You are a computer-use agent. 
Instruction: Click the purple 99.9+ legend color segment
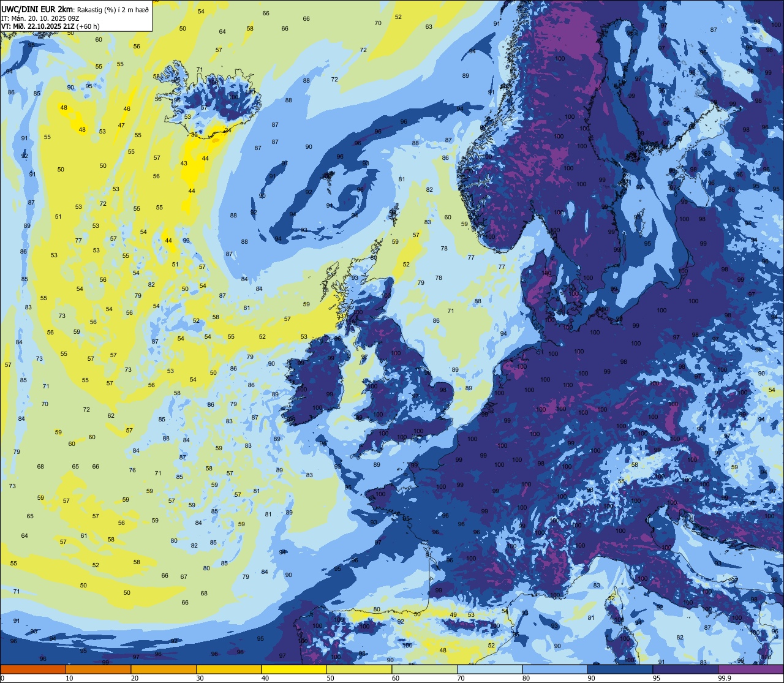[x=750, y=669]
